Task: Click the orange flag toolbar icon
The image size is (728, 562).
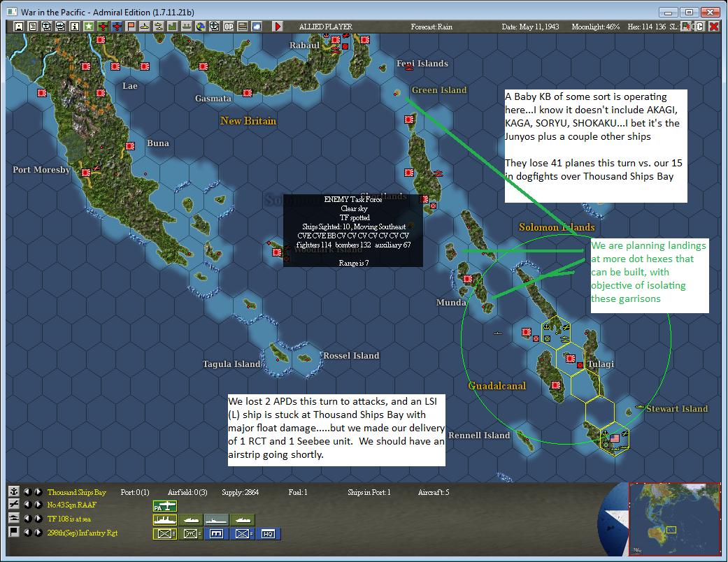Action: (x=131, y=27)
